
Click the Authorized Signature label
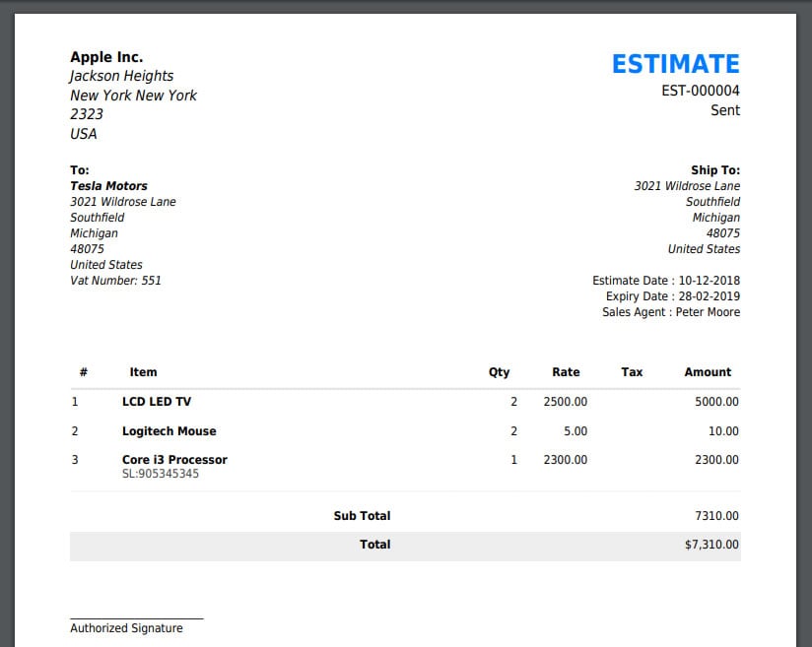[126, 628]
